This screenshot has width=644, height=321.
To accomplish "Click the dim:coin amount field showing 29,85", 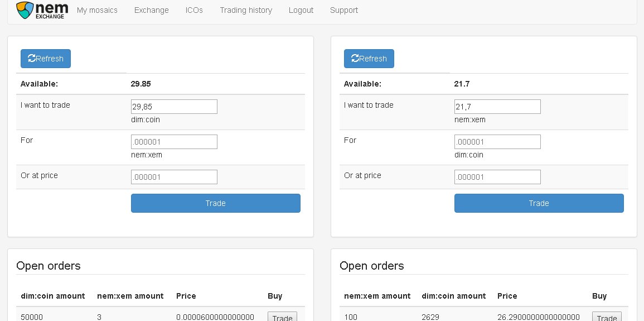I will [x=174, y=107].
